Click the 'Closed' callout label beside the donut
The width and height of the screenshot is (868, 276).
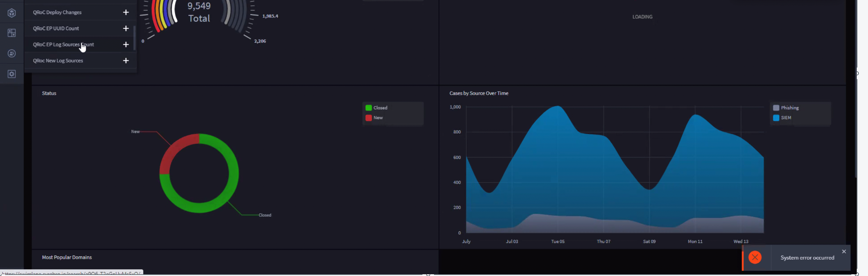click(x=265, y=215)
